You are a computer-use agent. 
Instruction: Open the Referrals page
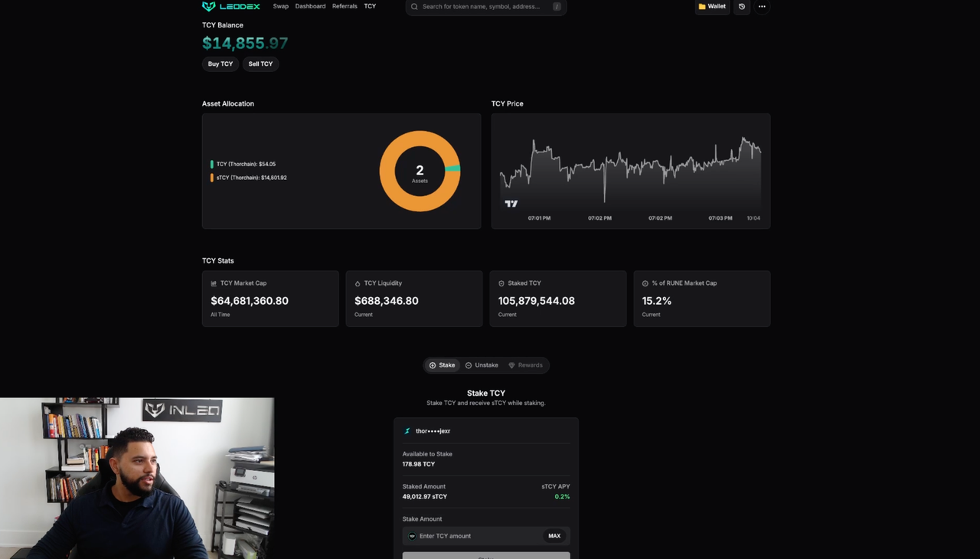coord(345,6)
